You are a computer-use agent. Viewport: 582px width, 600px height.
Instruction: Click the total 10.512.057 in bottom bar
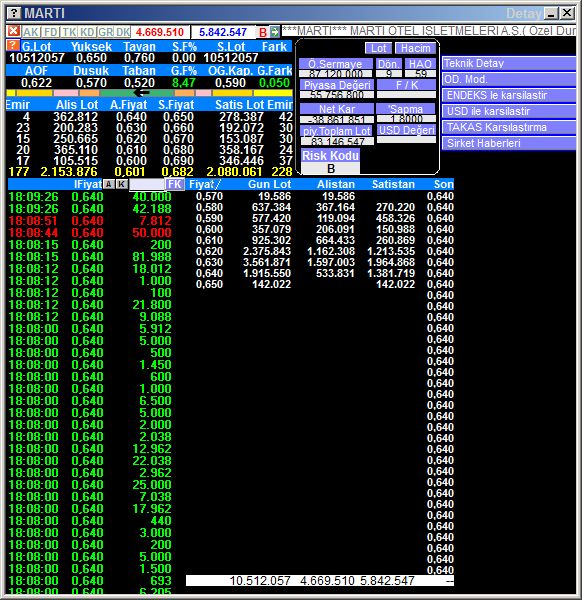260,581
